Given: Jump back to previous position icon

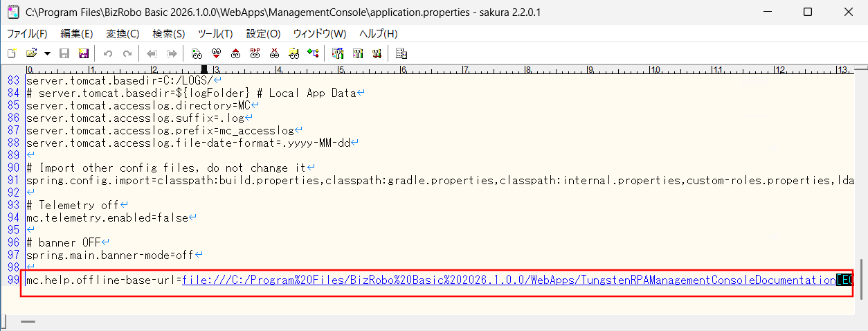Looking at the screenshot, I should (x=152, y=53).
